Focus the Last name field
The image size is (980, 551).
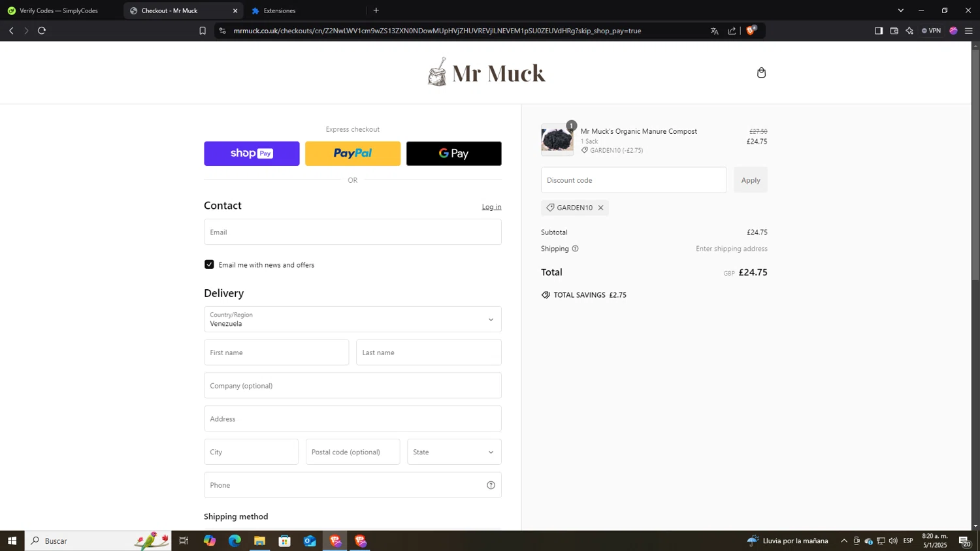pos(429,353)
